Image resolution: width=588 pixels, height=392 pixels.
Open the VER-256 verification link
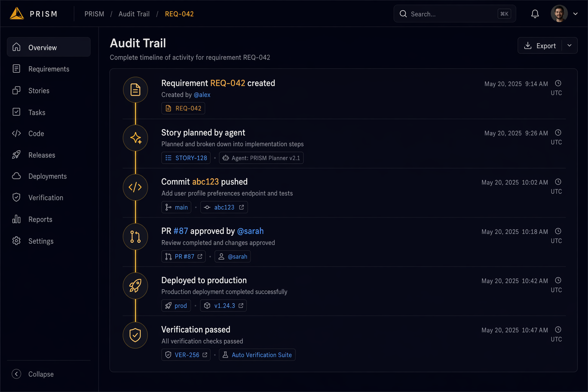click(186, 355)
